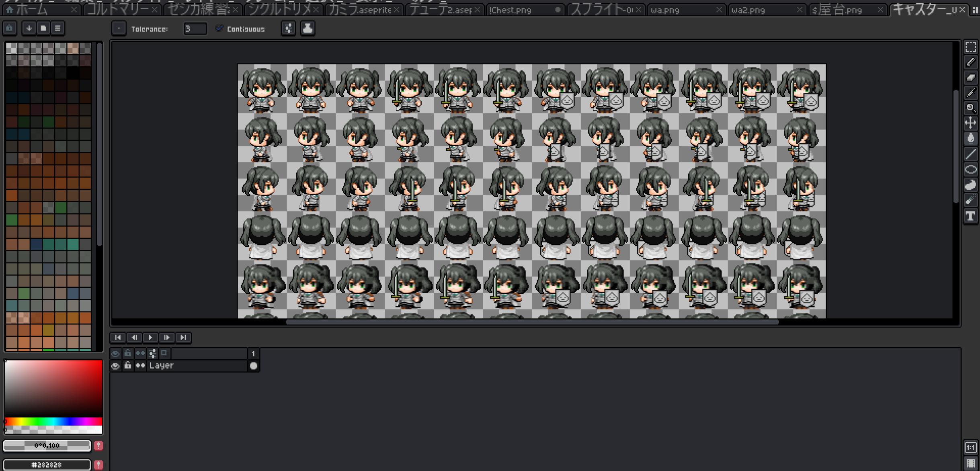
Task: Select the Ellipse shape tool
Action: pos(970,170)
